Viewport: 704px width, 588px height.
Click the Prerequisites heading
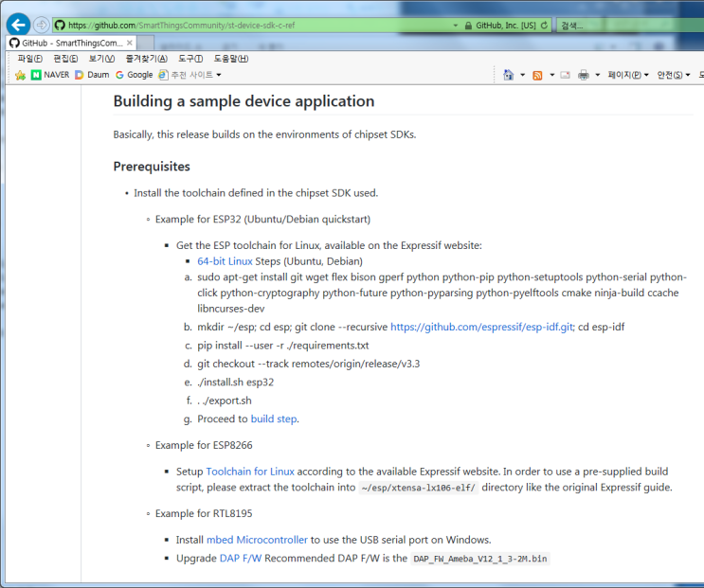(152, 167)
